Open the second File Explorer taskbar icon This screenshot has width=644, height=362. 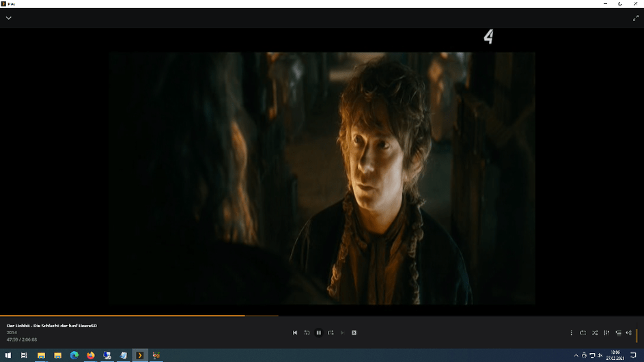57,355
